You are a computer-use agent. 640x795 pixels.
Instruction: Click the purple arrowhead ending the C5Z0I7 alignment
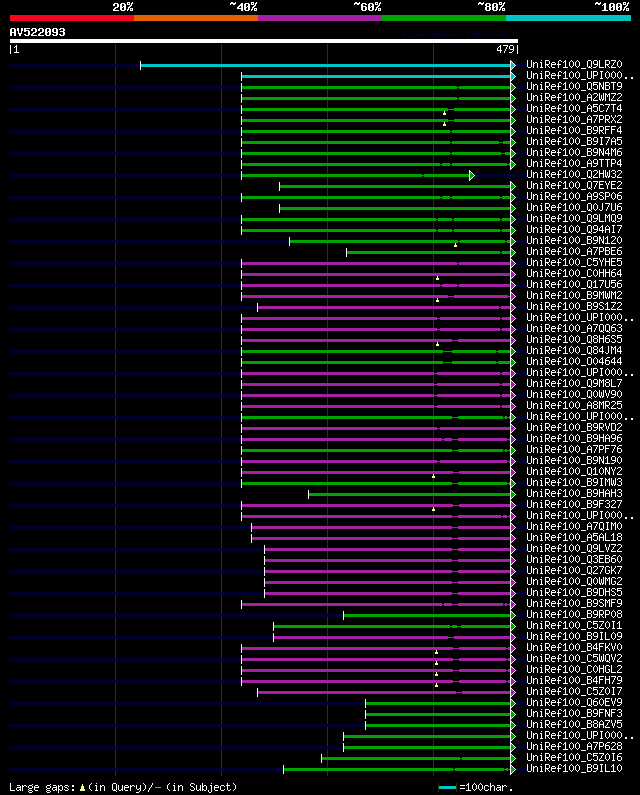513,692
